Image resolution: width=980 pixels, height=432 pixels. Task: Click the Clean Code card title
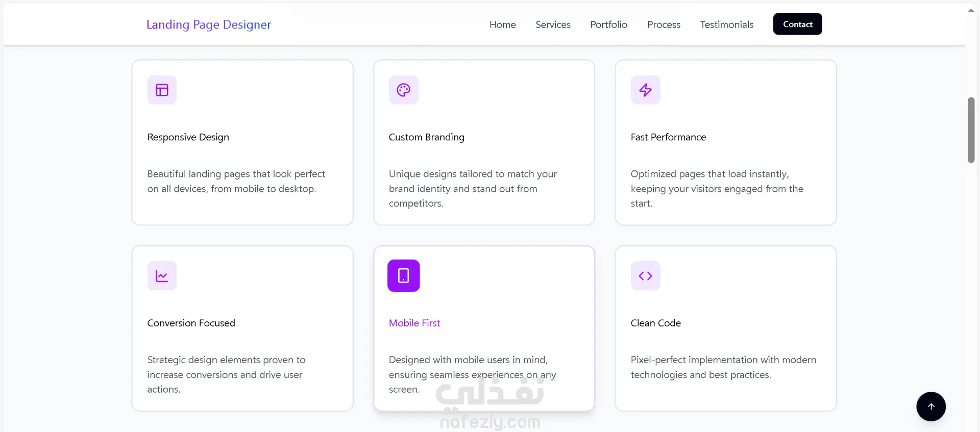tap(655, 323)
